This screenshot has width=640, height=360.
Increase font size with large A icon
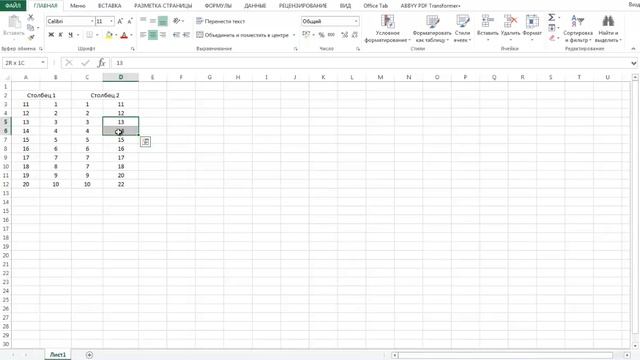[x=120, y=21]
